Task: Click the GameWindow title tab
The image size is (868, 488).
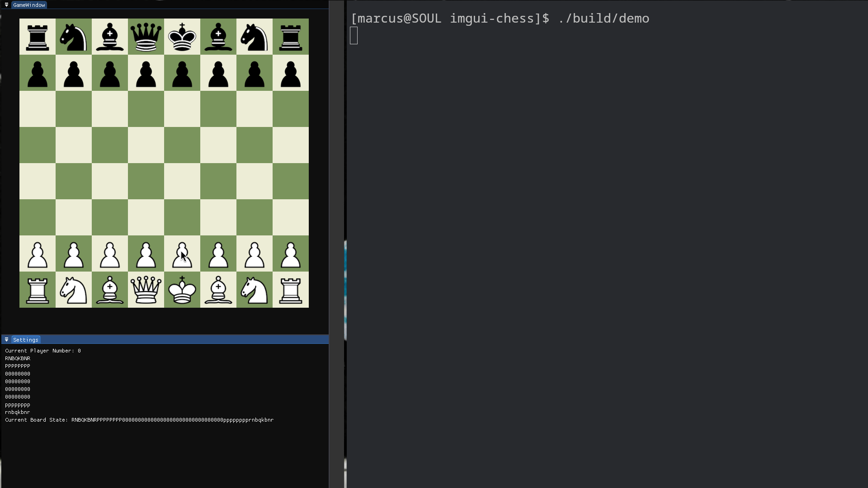Action: click(29, 5)
